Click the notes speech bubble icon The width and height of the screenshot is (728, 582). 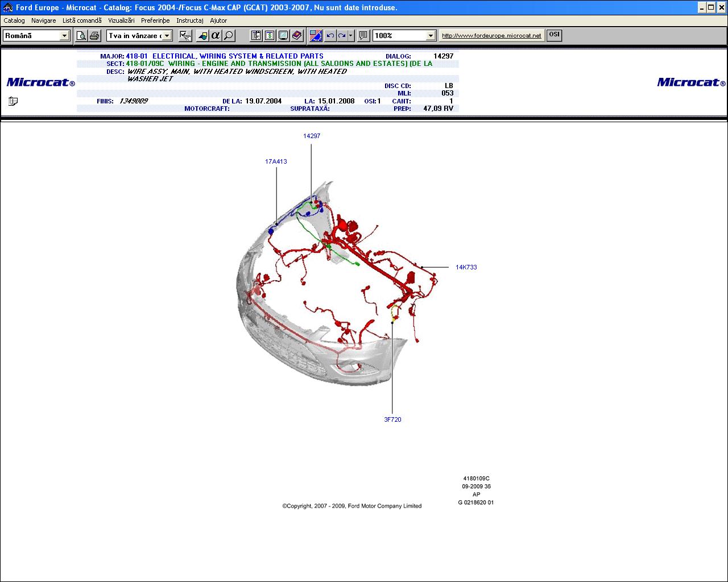pyautogui.click(x=364, y=36)
